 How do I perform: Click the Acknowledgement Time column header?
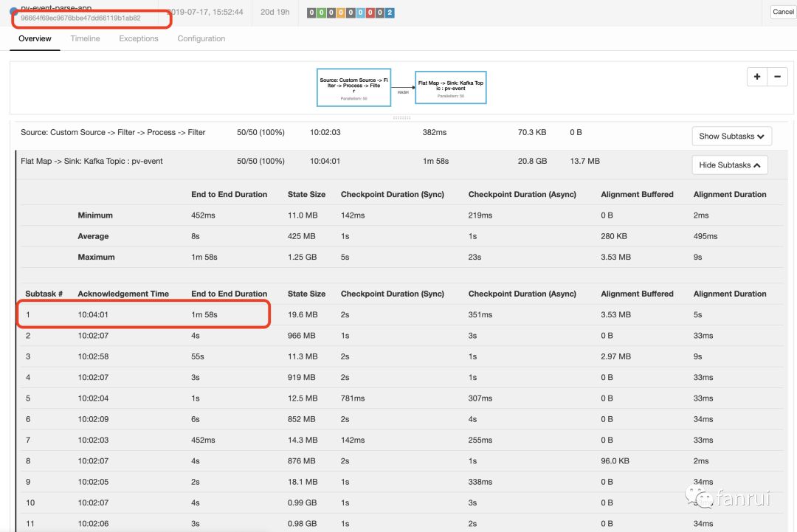coord(123,294)
